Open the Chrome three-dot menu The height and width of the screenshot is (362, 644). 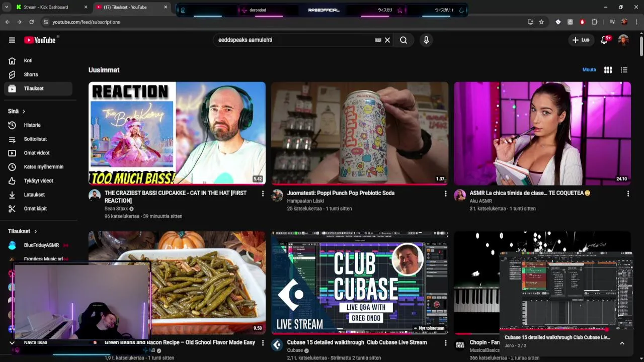coord(636,22)
